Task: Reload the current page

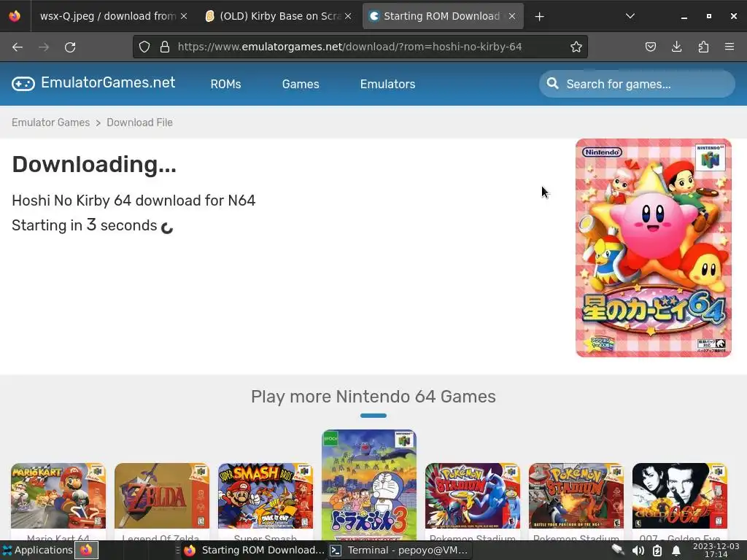Action: tap(70, 47)
